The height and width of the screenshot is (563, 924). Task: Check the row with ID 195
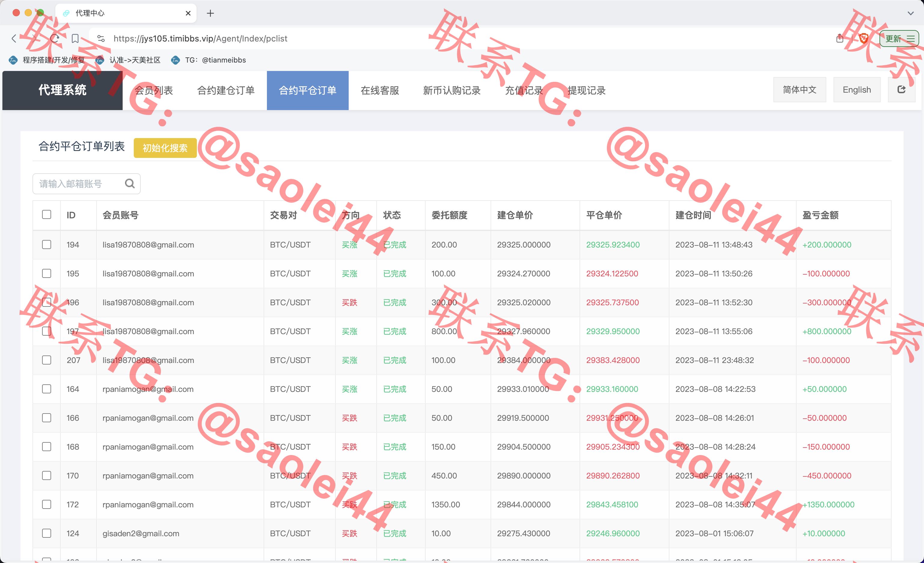(47, 273)
